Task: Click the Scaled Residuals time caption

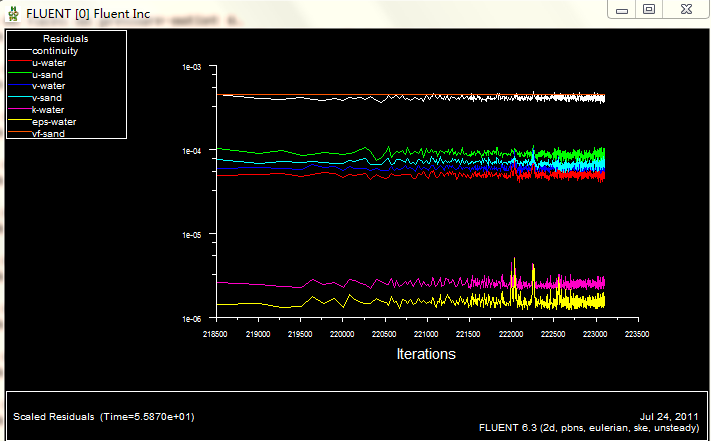Action: tap(104, 416)
